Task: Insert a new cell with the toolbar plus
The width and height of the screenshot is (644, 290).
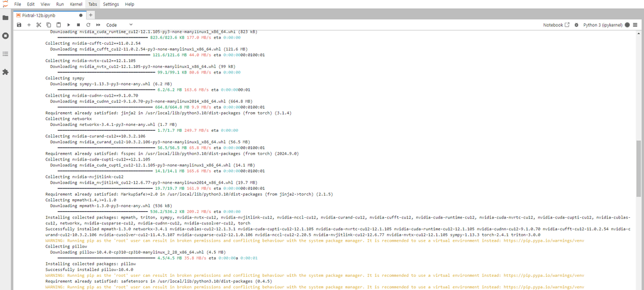Action: point(29,25)
